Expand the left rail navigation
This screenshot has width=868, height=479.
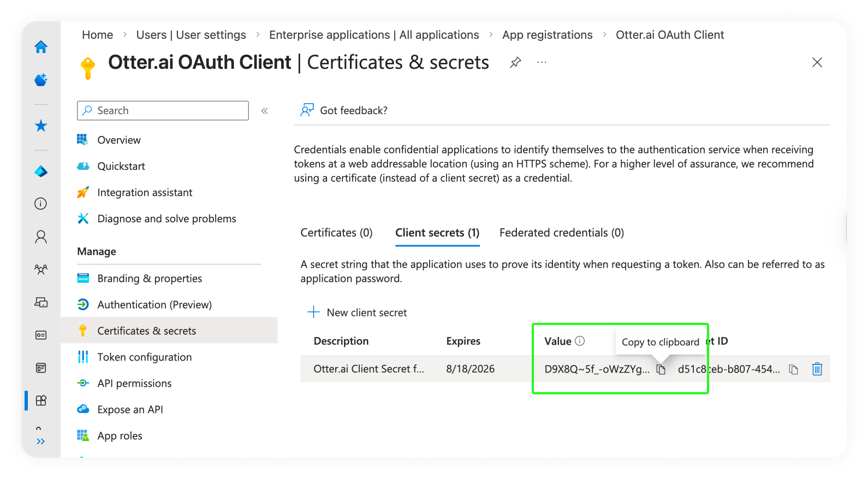point(41,441)
